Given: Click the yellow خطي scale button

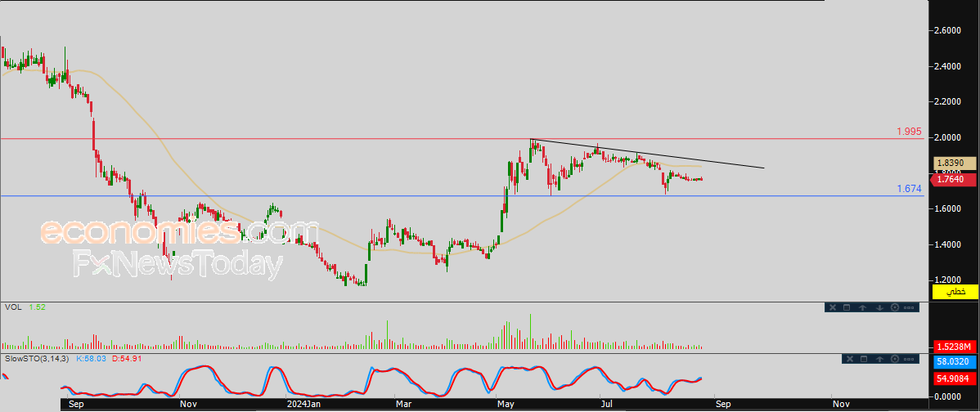Looking at the screenshot, I should tap(955, 292).
